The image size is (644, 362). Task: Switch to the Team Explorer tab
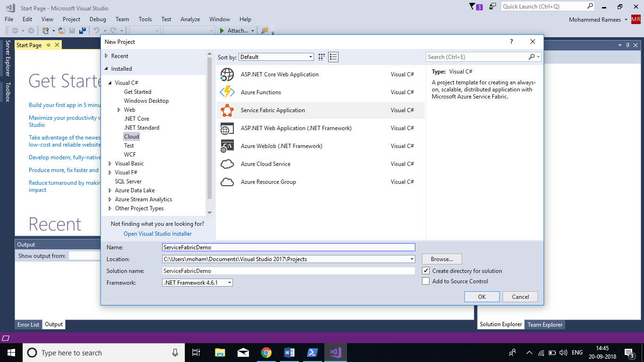click(545, 324)
